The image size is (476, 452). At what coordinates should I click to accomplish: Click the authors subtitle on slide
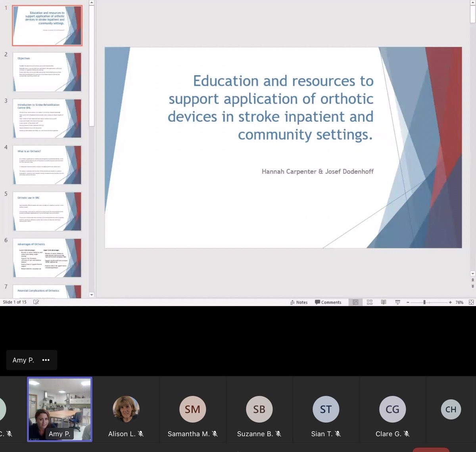click(x=318, y=171)
